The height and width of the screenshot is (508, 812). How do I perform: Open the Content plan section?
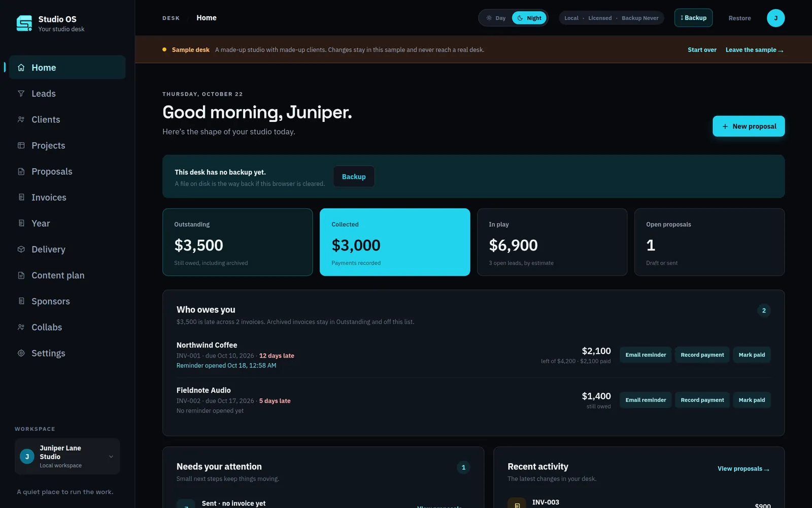[x=67, y=275]
